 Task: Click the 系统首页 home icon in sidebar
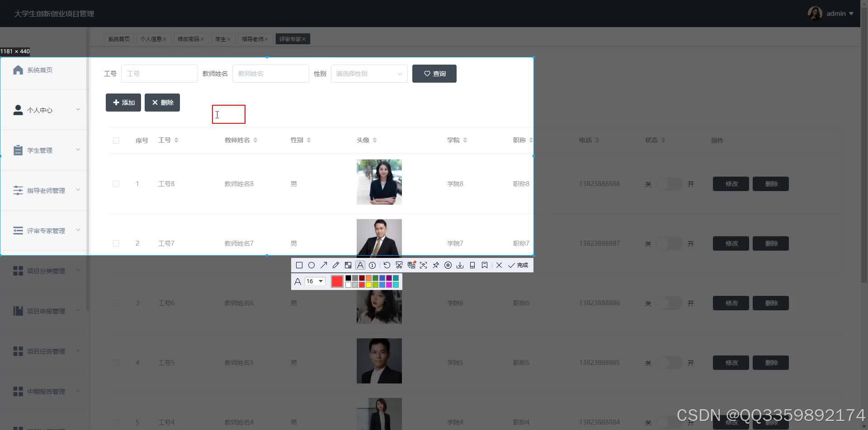18,70
